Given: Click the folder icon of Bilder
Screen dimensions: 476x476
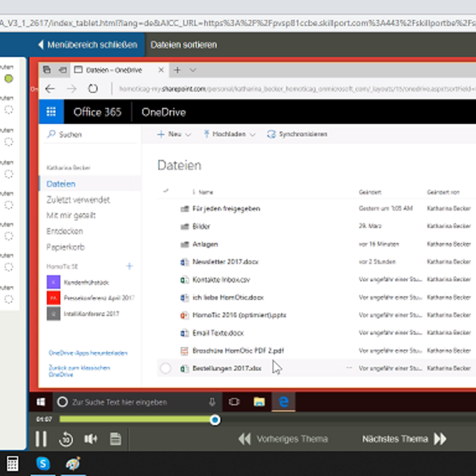Looking at the screenshot, I should click(x=184, y=227).
